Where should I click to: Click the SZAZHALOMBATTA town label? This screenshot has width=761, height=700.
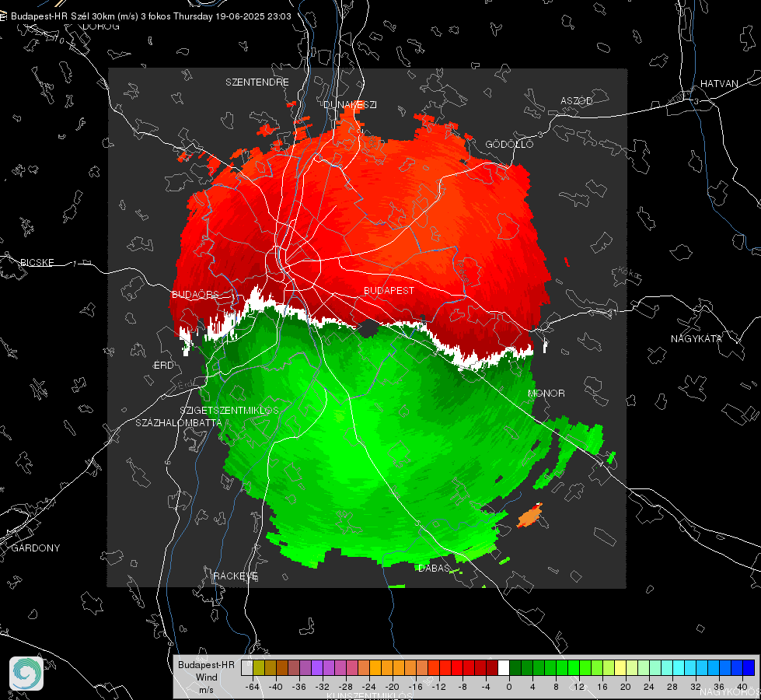pyautogui.click(x=179, y=422)
